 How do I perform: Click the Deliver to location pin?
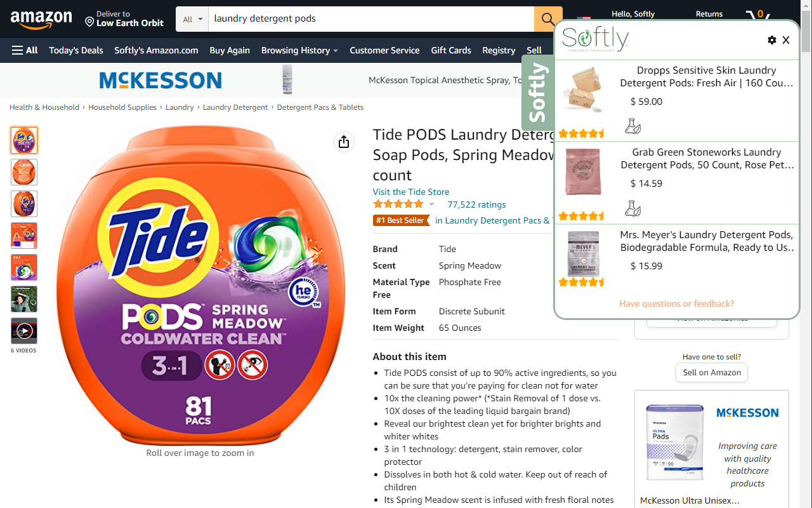coord(89,22)
